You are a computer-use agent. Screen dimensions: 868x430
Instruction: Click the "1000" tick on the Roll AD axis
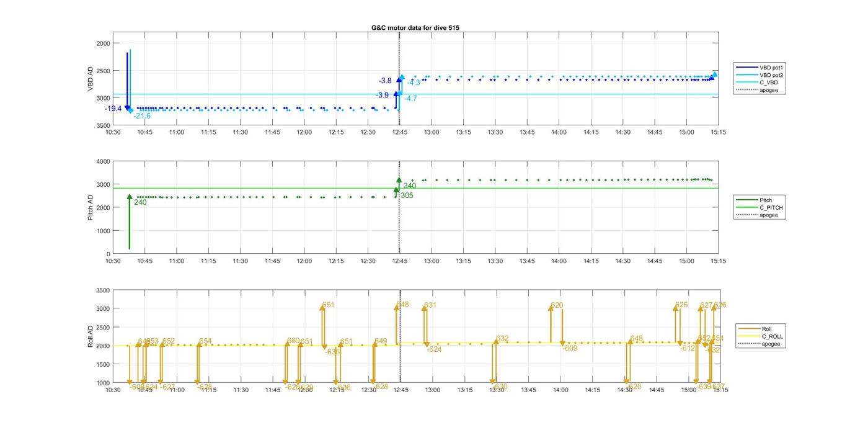click(103, 383)
